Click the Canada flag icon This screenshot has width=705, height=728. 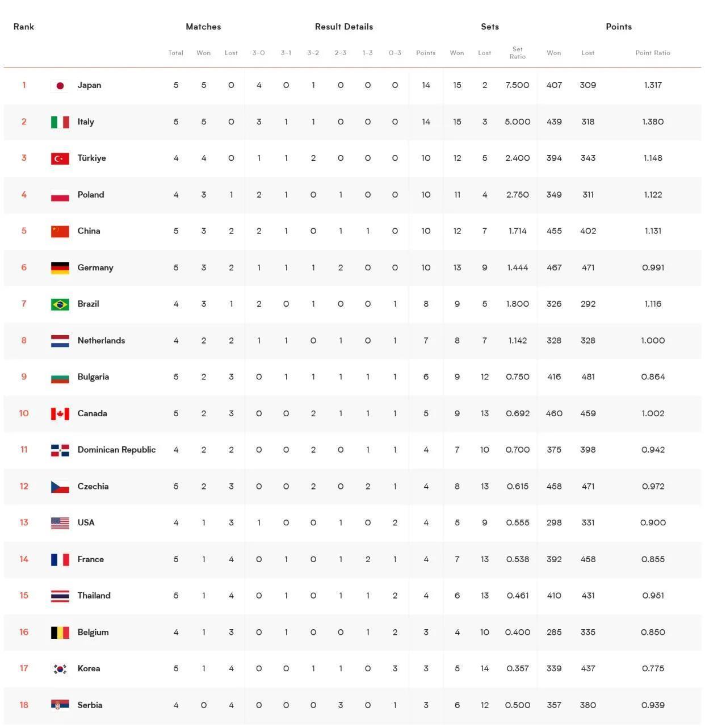point(60,414)
